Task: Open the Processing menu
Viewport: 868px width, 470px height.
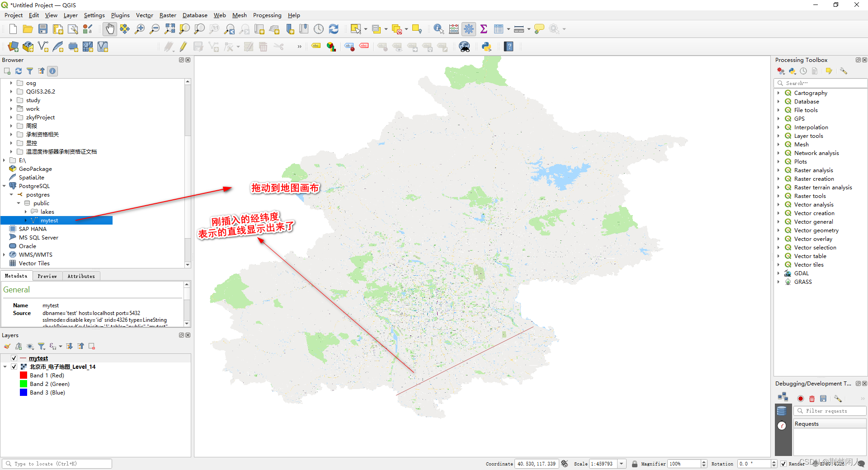Action: click(x=267, y=15)
